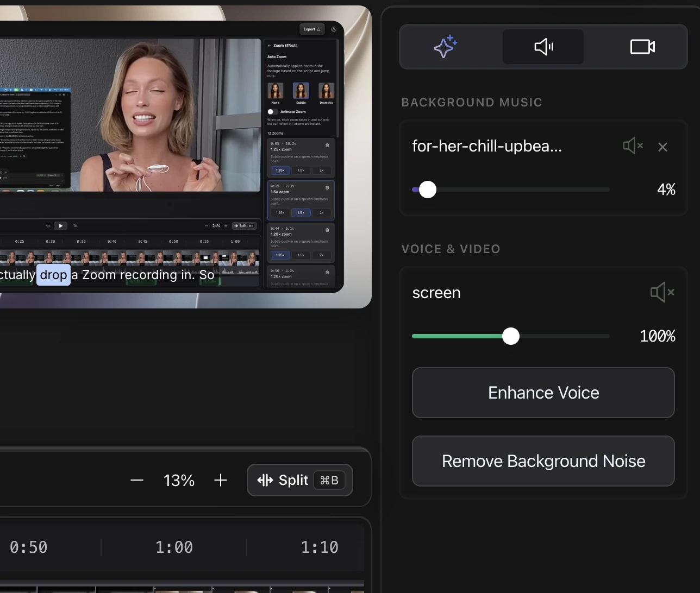The width and height of the screenshot is (700, 593).
Task: Click the background music file name
Action: pyautogui.click(x=487, y=146)
